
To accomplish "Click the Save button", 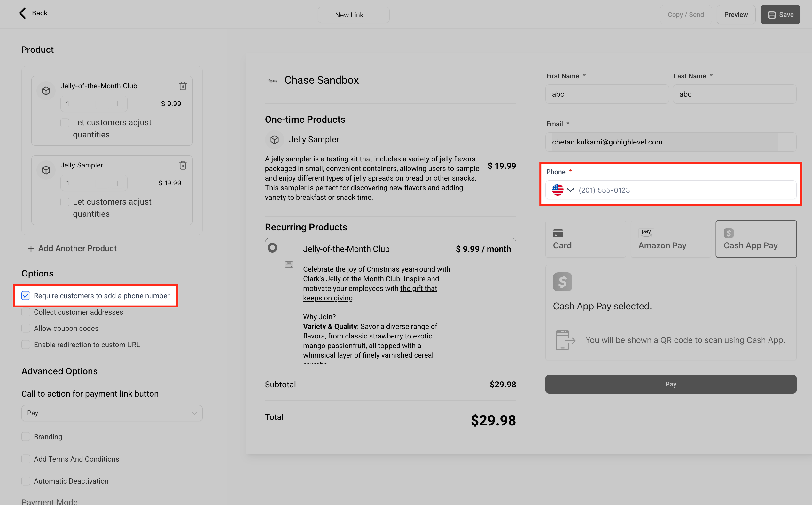I will coord(780,15).
